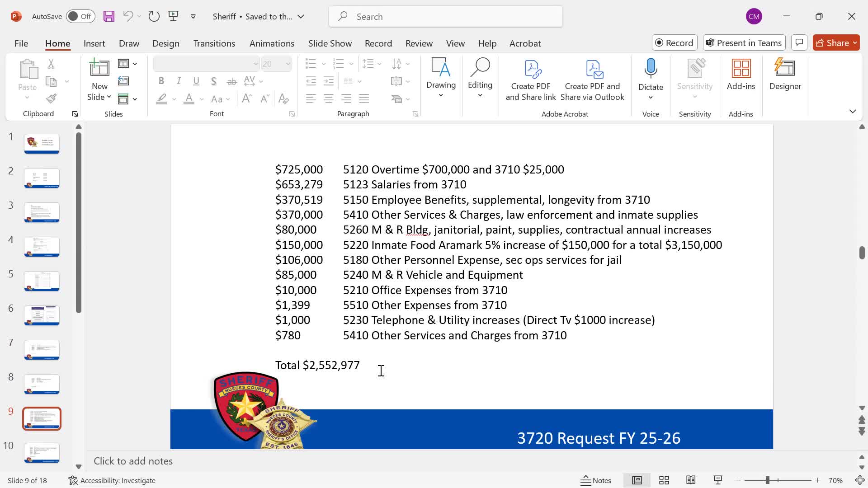Click the Cut scissors icon

[51, 64]
